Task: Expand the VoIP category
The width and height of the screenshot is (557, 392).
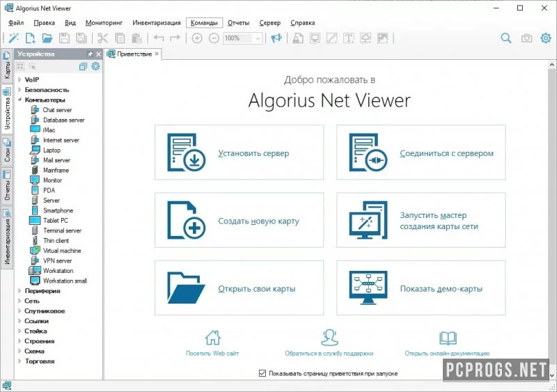Action: pos(19,79)
